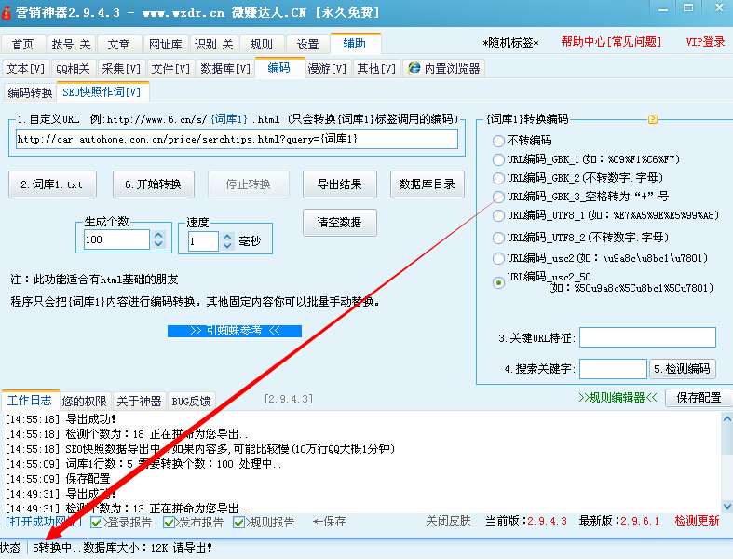Choose URL编码_UTF8_1 encoding option

tap(499, 215)
